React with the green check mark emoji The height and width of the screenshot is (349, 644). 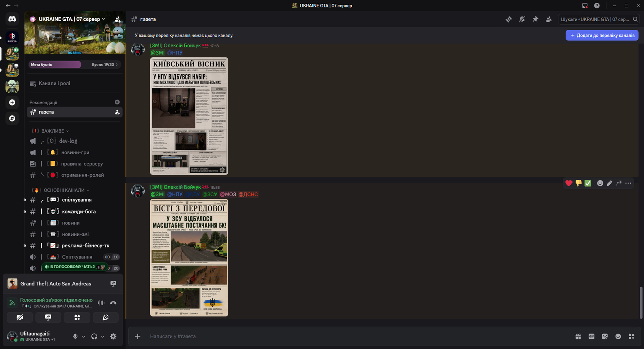588,183
